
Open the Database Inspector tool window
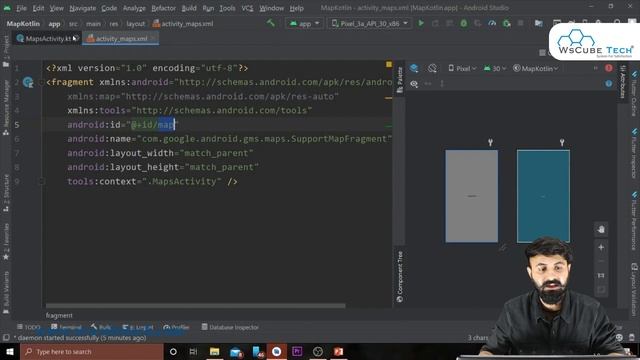point(230,327)
